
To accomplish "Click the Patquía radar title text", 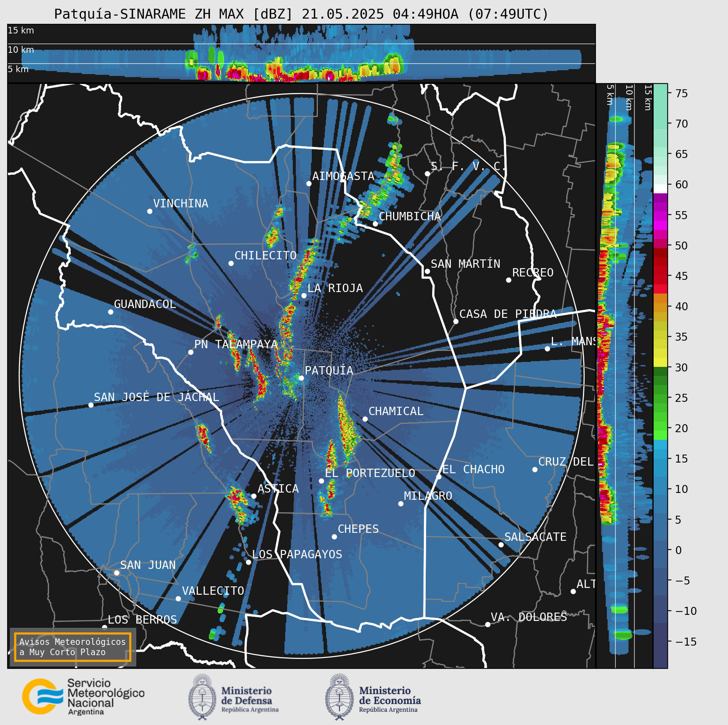I will [x=301, y=14].
